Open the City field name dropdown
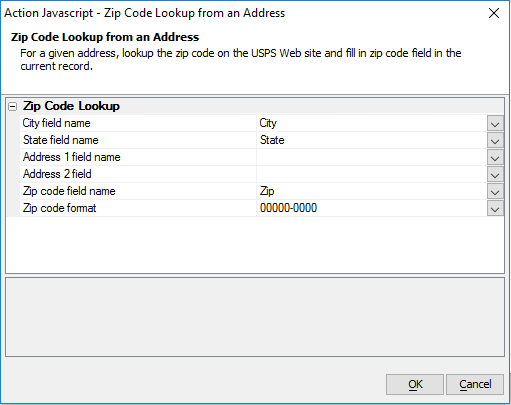Screen dimensions: 511x405 coord(495,123)
